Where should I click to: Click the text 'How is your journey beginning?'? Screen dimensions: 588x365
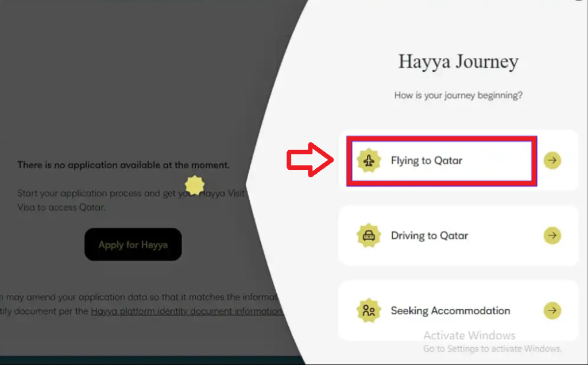458,95
